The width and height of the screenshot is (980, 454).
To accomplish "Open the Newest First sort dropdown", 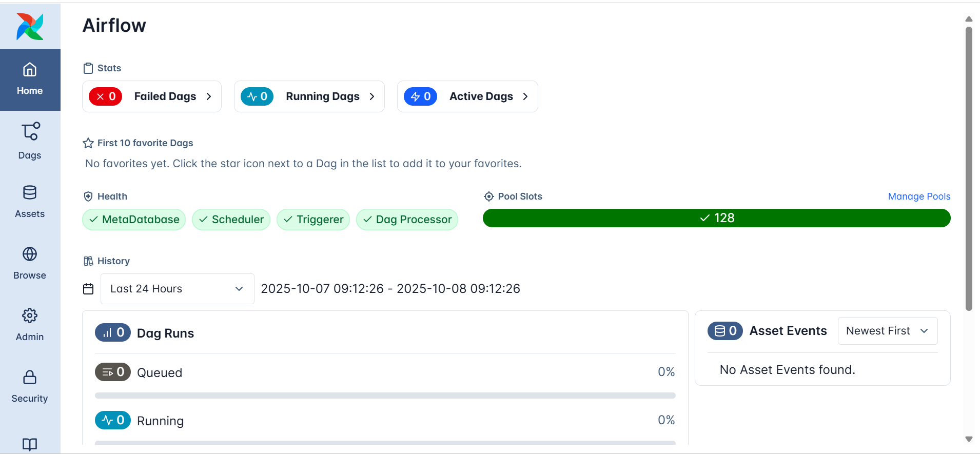I will coord(887,331).
